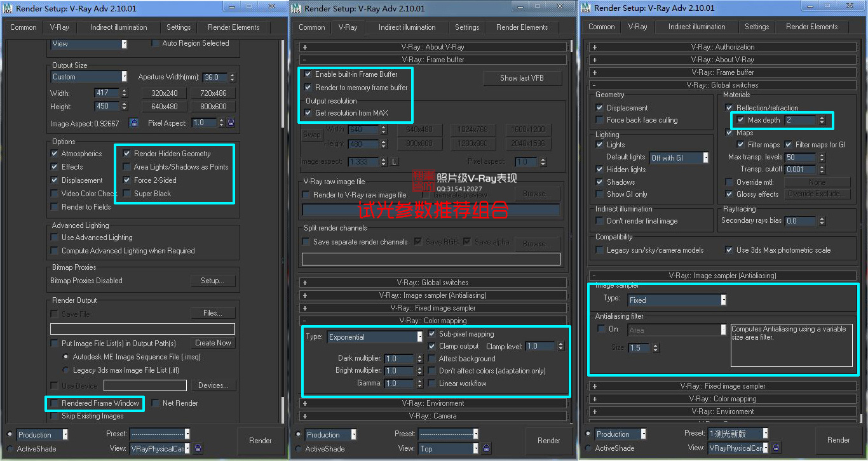Expand V-Ray:: Fixed image sampler in right window

coord(722,386)
